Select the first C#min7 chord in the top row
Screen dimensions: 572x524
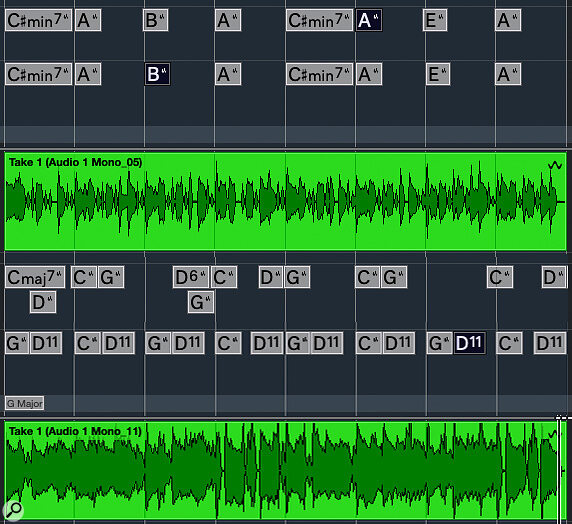38,20
